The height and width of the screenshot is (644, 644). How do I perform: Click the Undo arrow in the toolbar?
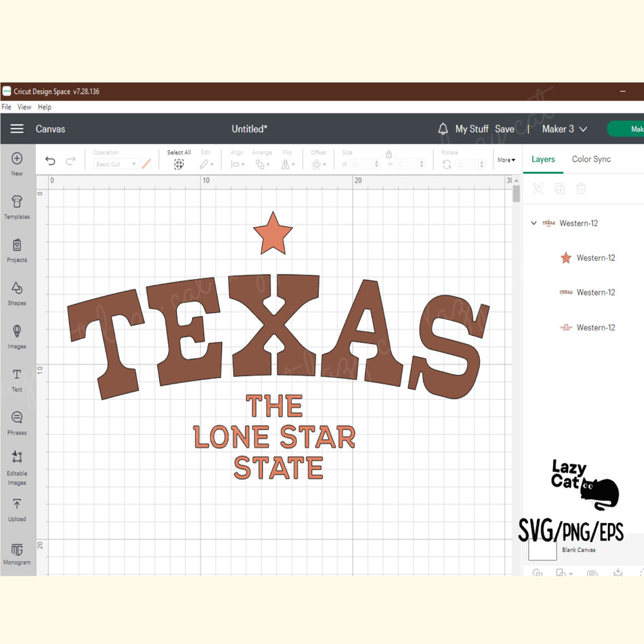(50, 160)
